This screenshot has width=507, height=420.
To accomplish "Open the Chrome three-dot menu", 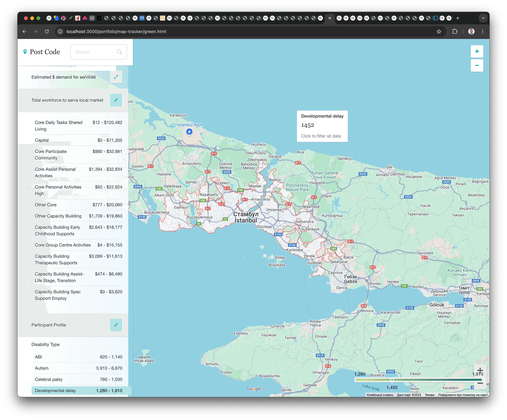I will tap(483, 32).
